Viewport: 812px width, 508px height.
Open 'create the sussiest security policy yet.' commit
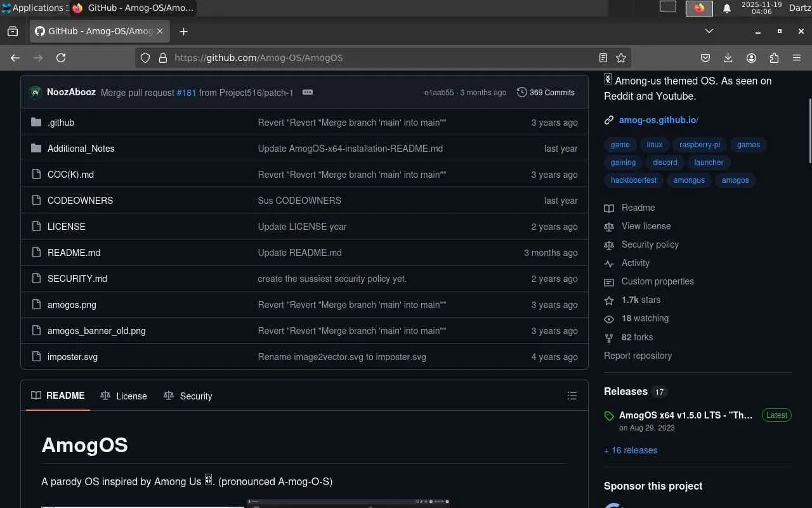click(x=332, y=279)
